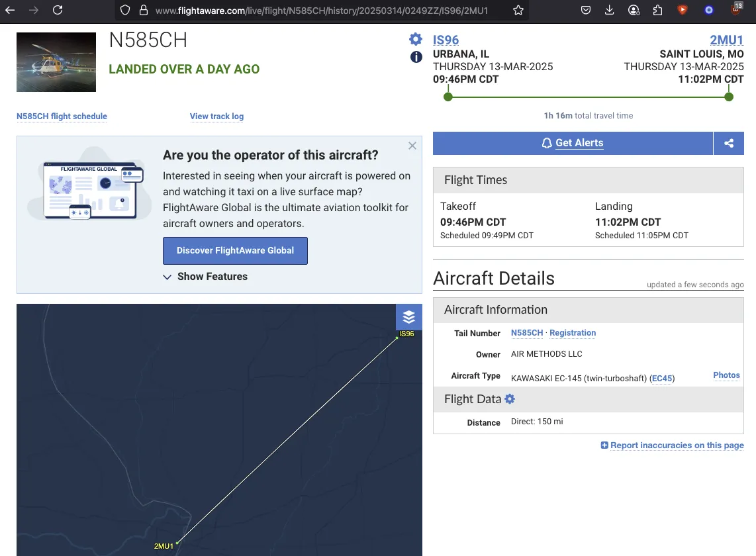Click the gear icon beside IS96

coord(415,39)
